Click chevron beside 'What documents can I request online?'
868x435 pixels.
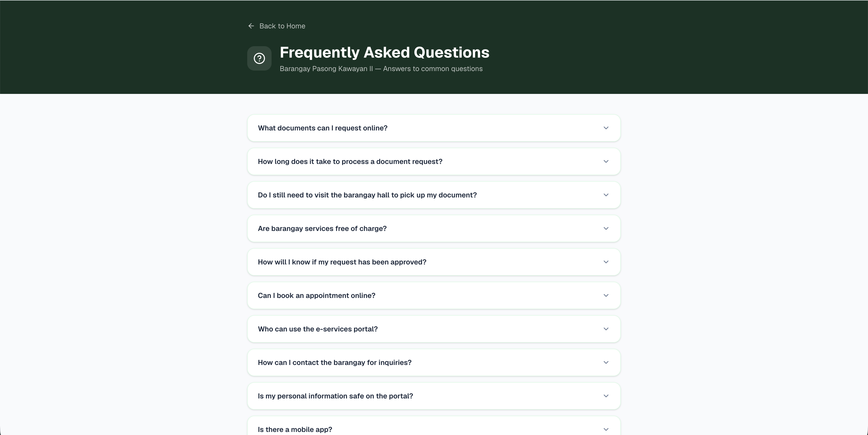coord(606,128)
